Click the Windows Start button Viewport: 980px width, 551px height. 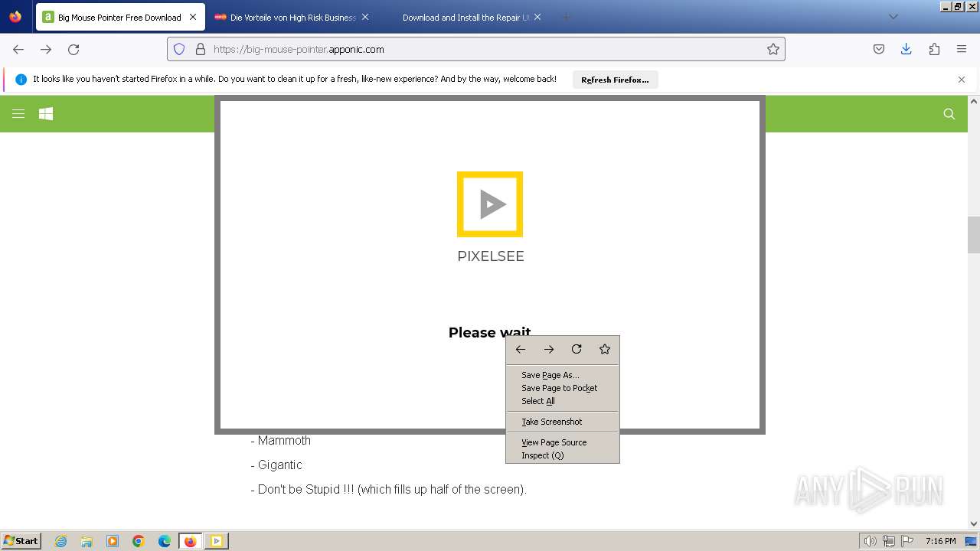pyautogui.click(x=21, y=541)
